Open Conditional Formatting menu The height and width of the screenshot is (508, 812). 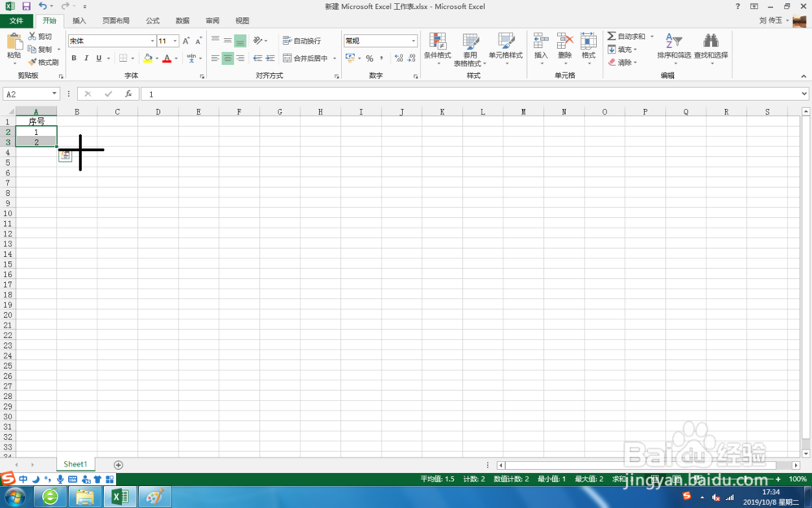point(438,49)
